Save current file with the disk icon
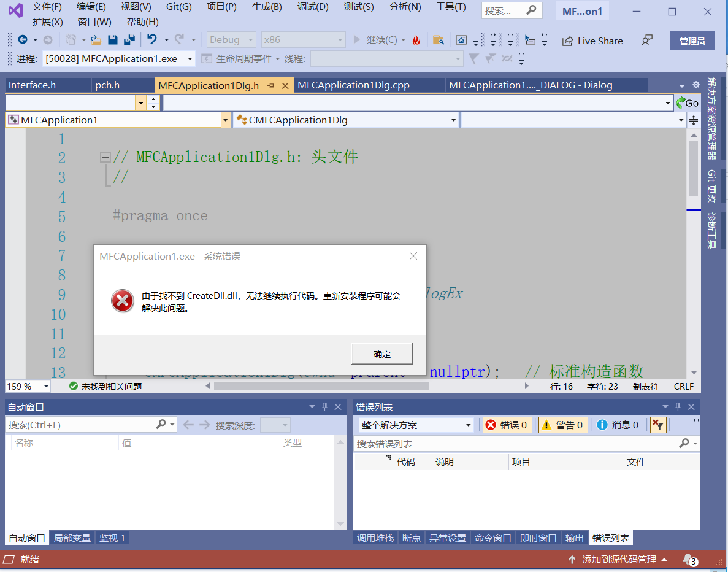This screenshot has width=728, height=572. click(112, 40)
